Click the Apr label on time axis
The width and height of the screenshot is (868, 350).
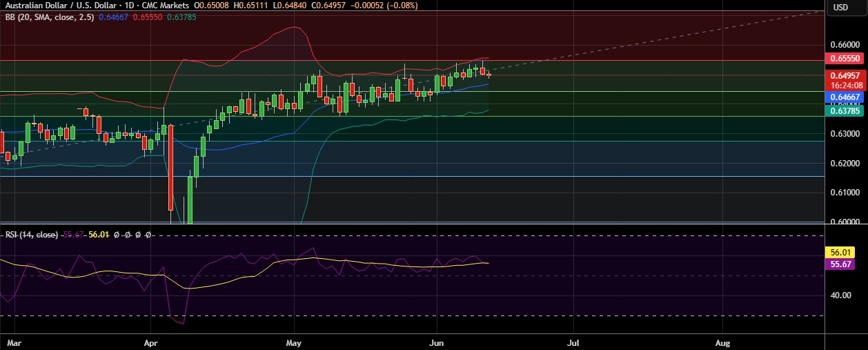(151, 342)
